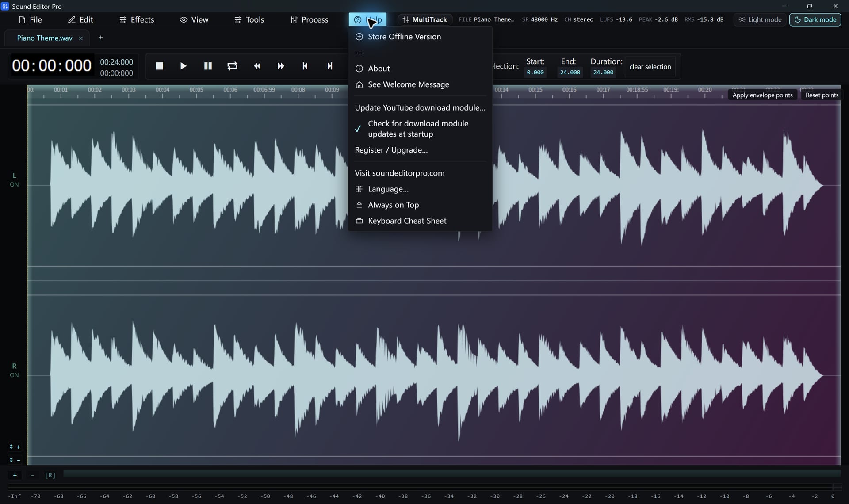This screenshot has height=504, width=849.
Task: Click the clear selection button
Action: click(x=650, y=67)
